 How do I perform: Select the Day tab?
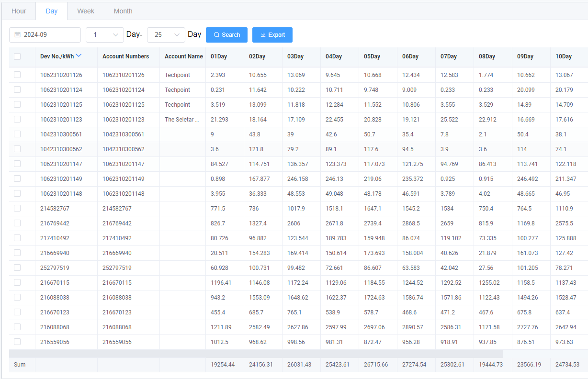click(52, 11)
